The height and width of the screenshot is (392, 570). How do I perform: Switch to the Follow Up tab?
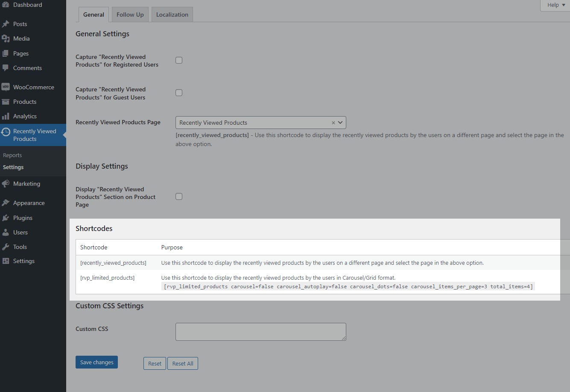point(130,14)
